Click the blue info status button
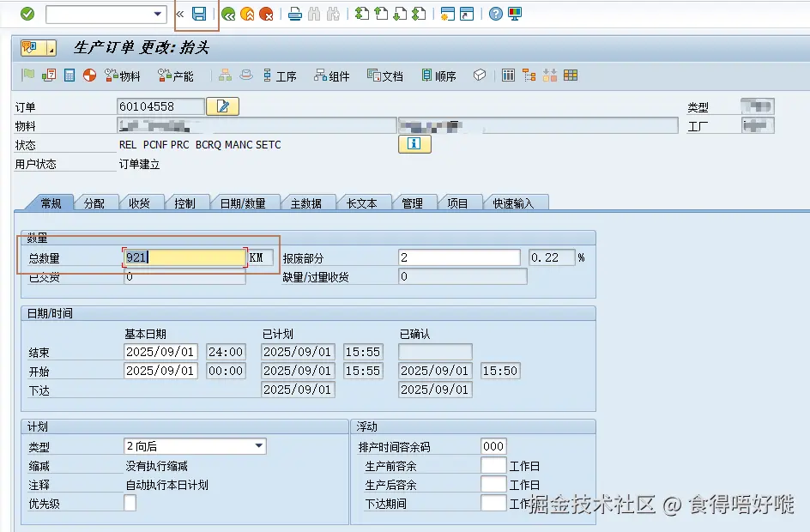Screen dimensions: 810x532 click(414, 144)
